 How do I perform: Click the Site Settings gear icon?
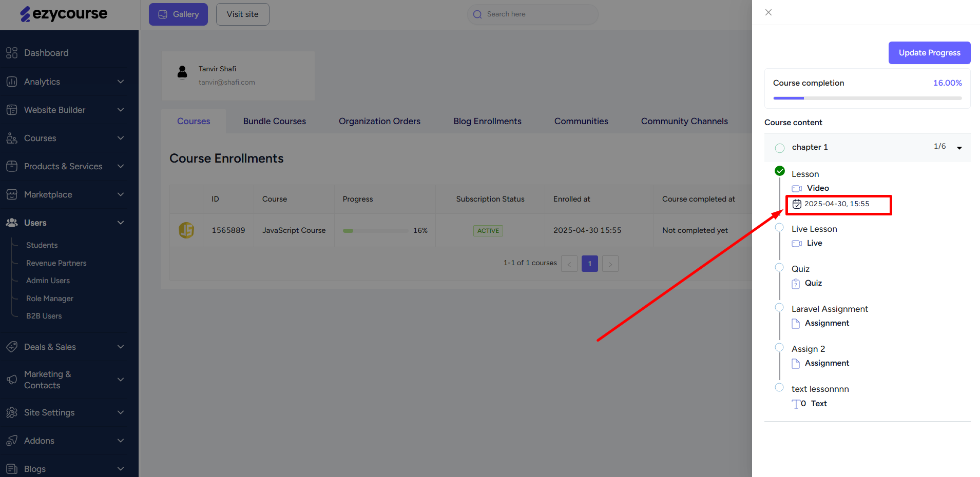click(x=12, y=412)
